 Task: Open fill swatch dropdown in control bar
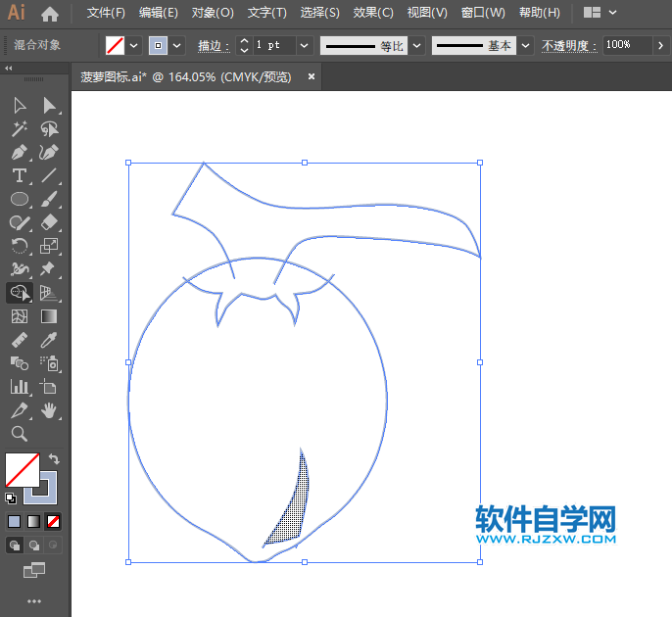point(133,45)
